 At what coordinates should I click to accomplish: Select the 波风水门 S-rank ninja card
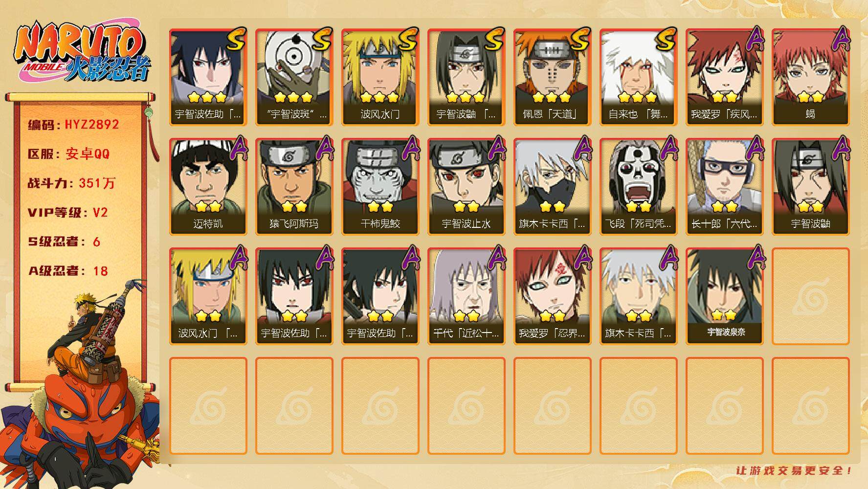pyautogui.click(x=380, y=77)
